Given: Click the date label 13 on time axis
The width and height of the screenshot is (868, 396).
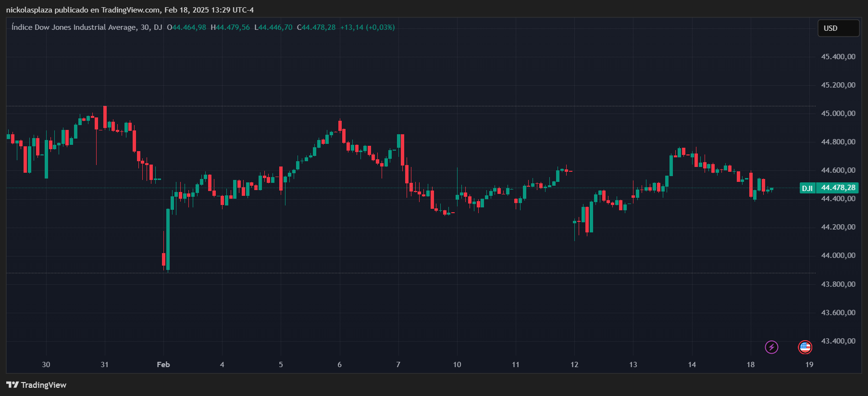Looking at the screenshot, I should pyautogui.click(x=633, y=365).
